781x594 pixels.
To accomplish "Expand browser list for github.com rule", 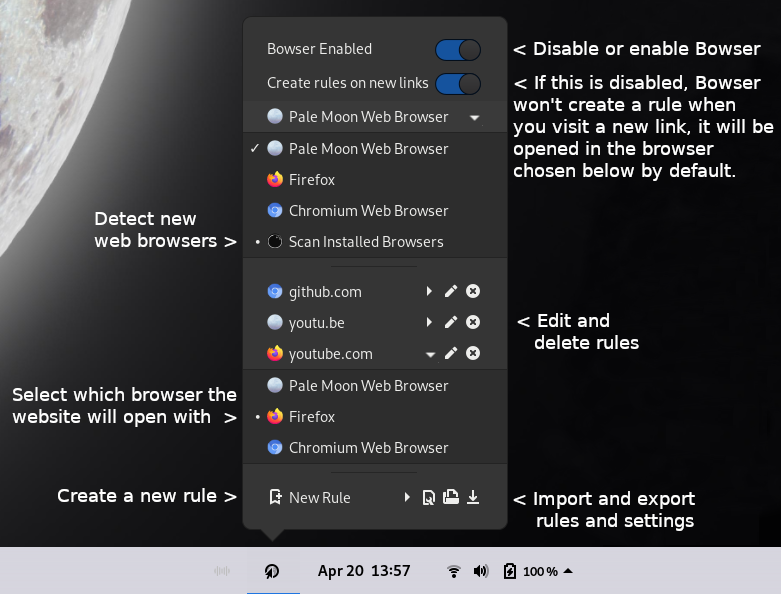I will pyautogui.click(x=429, y=291).
